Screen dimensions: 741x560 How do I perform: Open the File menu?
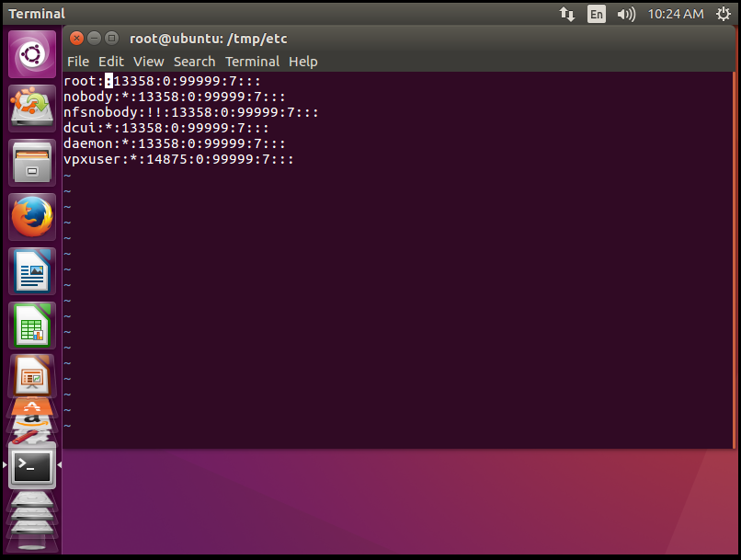point(78,62)
